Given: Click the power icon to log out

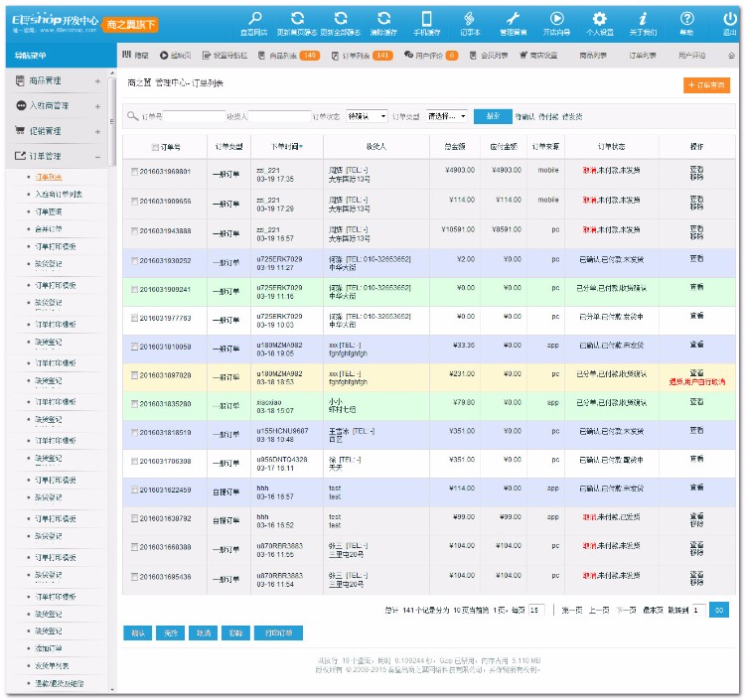Looking at the screenshot, I should pos(729,19).
